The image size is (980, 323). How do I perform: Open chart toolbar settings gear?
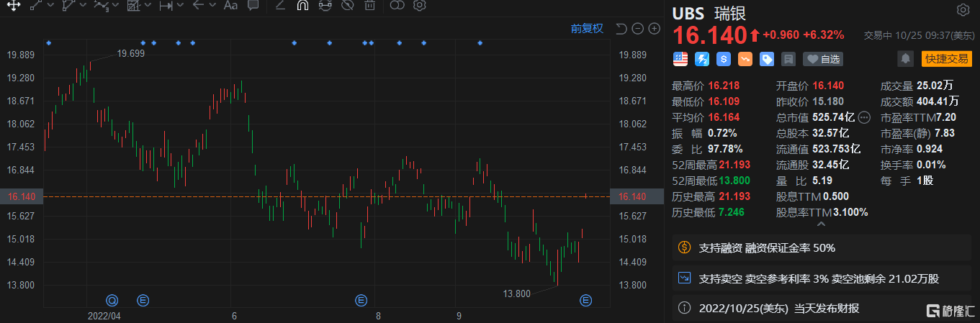tap(419, 6)
